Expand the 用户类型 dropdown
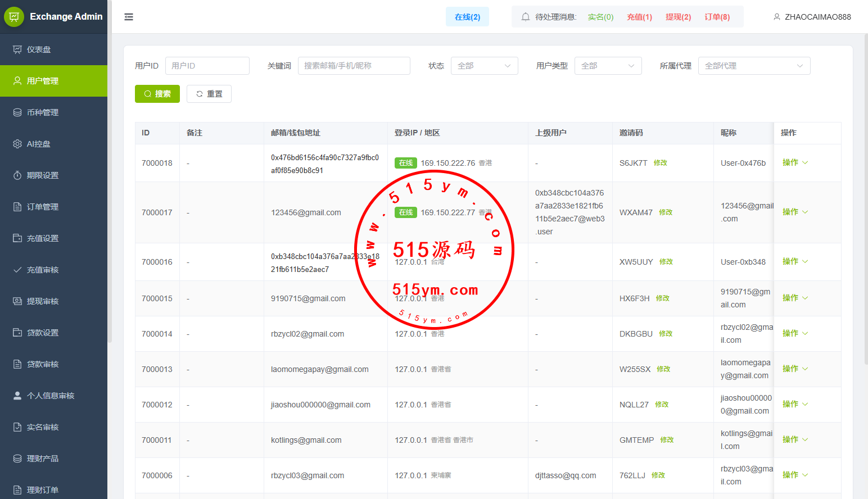 point(608,66)
